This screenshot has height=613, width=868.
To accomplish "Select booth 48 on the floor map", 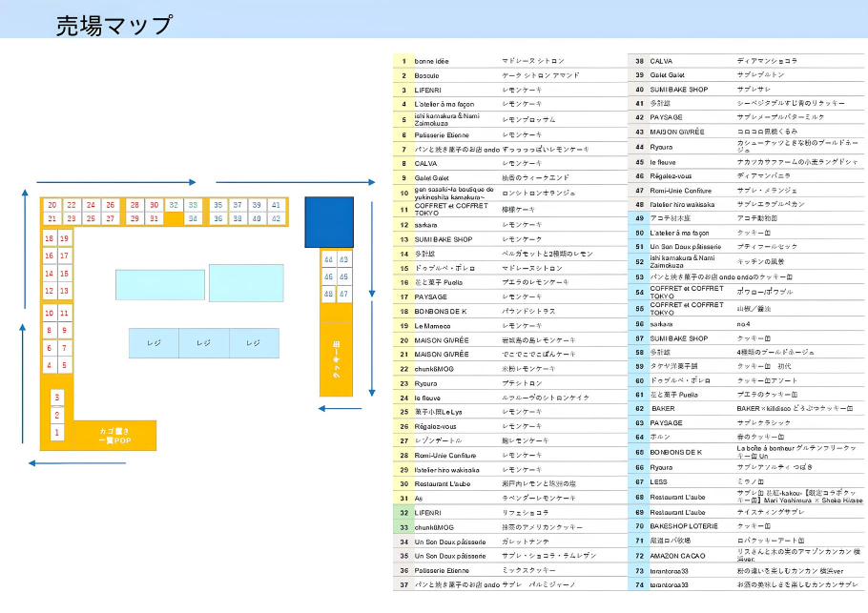I will (x=328, y=294).
